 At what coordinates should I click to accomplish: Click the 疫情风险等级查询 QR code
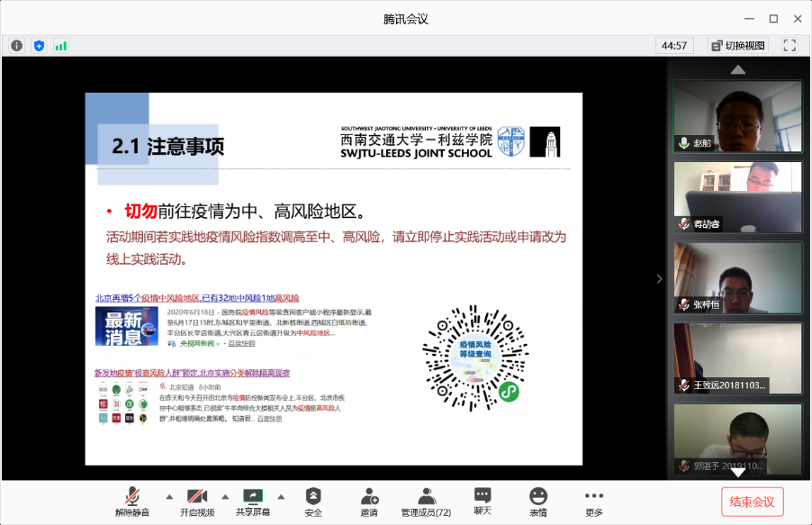click(x=475, y=358)
